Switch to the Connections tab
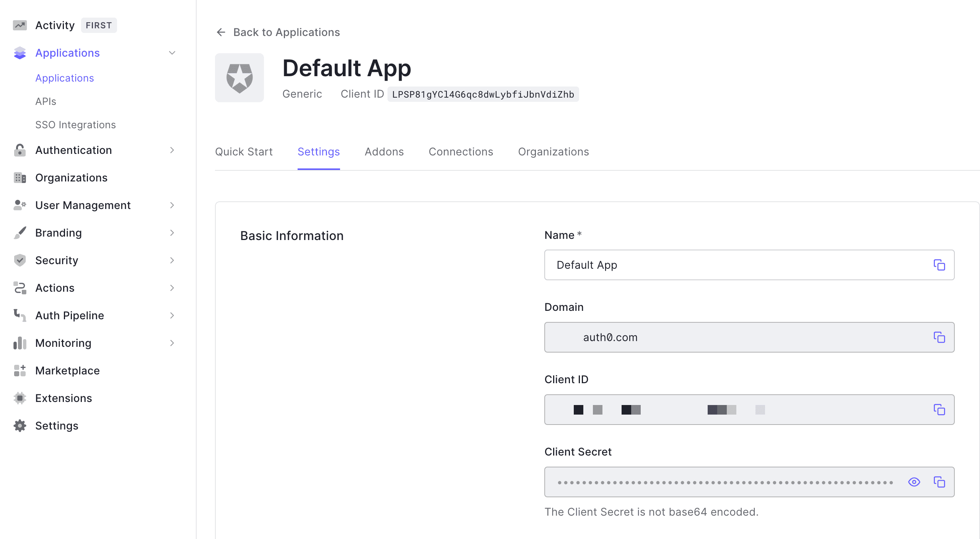 [x=461, y=151]
